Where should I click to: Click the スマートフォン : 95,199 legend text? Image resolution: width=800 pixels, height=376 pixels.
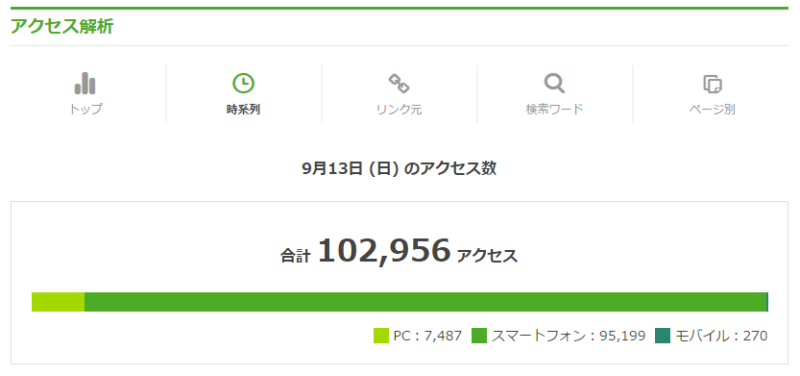tap(568, 336)
